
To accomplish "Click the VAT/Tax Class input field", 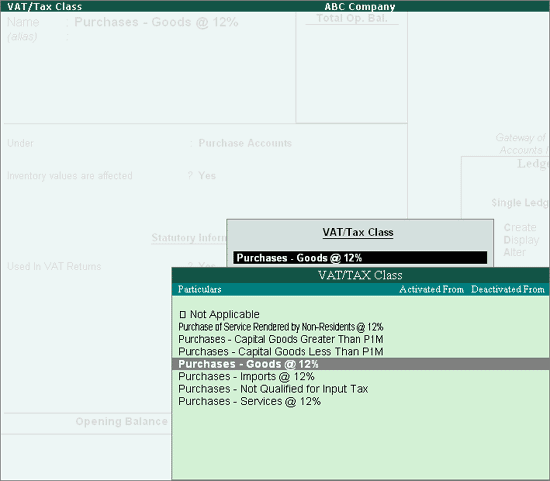I will pos(360,258).
